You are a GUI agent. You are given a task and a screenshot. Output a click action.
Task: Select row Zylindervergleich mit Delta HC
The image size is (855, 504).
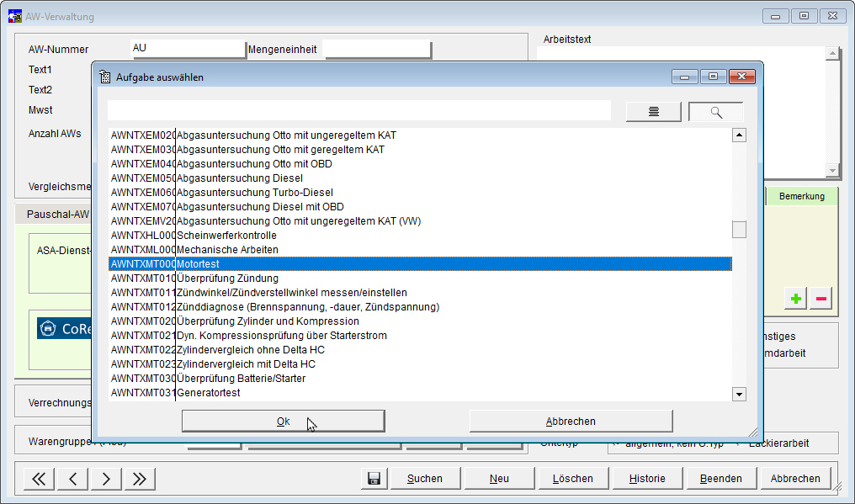tap(420, 363)
